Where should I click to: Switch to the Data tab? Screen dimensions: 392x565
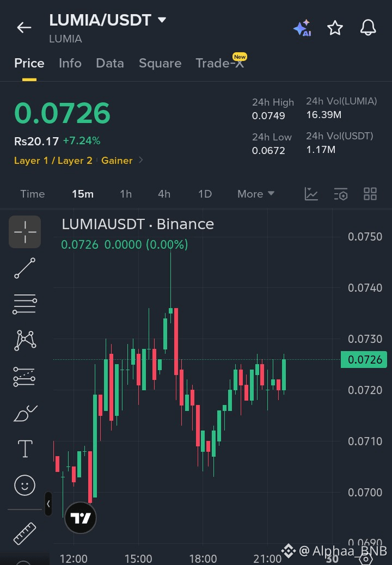tap(110, 64)
